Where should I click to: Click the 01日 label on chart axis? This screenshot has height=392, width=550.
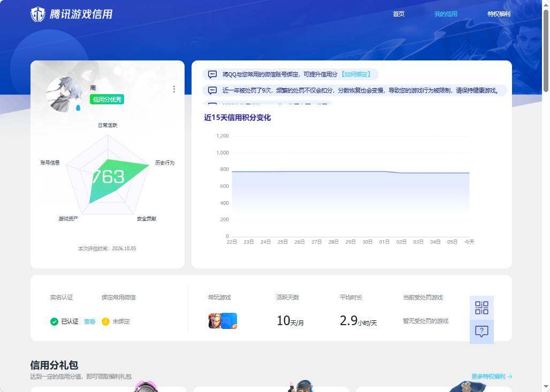coord(385,242)
